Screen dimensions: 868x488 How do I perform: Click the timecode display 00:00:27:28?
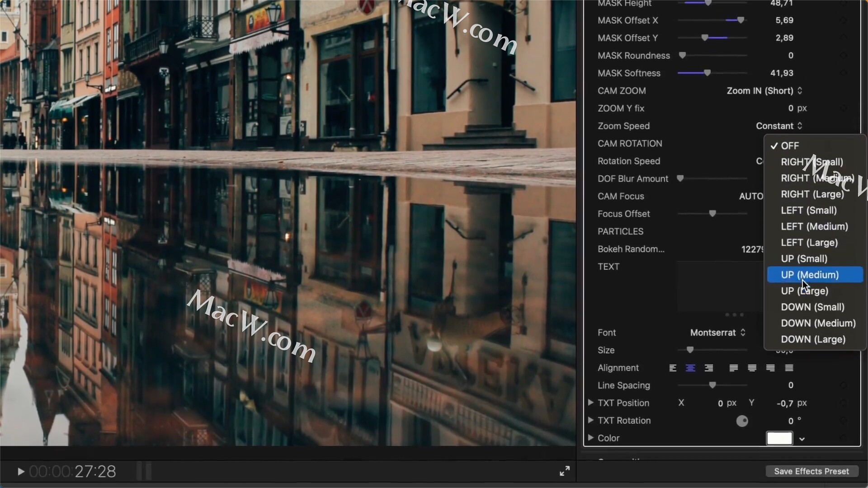tap(73, 471)
